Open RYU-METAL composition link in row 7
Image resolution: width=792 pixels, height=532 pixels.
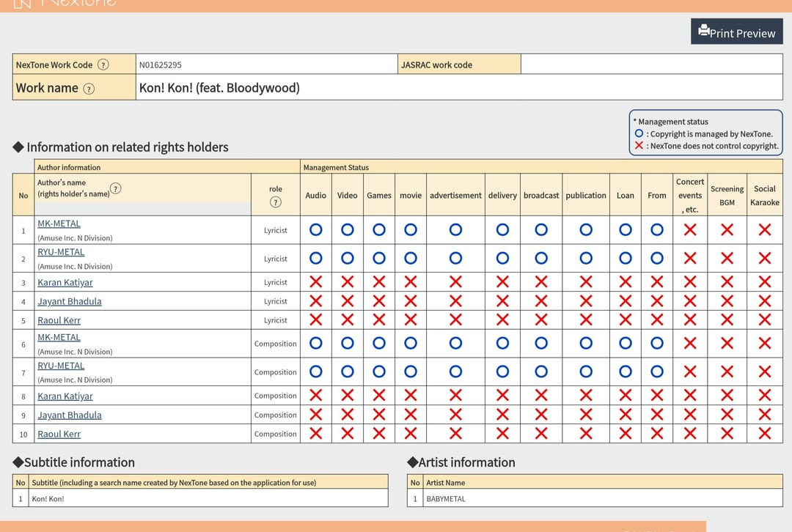pos(61,366)
